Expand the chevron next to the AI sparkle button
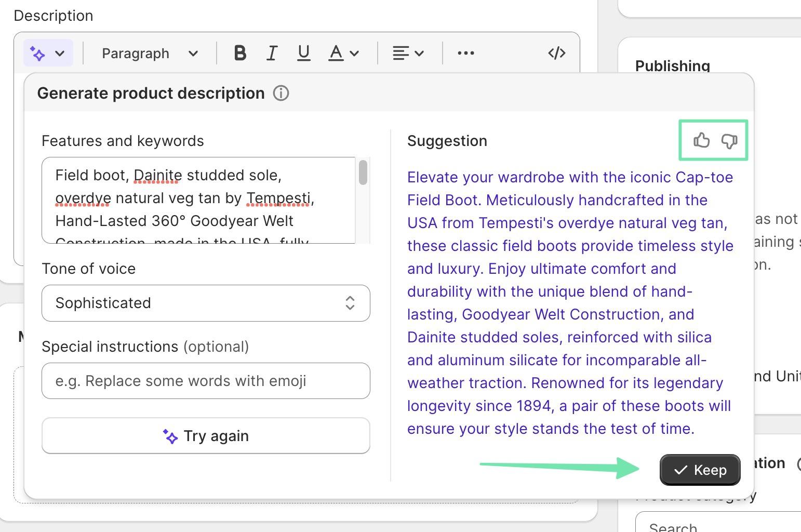This screenshot has width=801, height=532. point(59,52)
